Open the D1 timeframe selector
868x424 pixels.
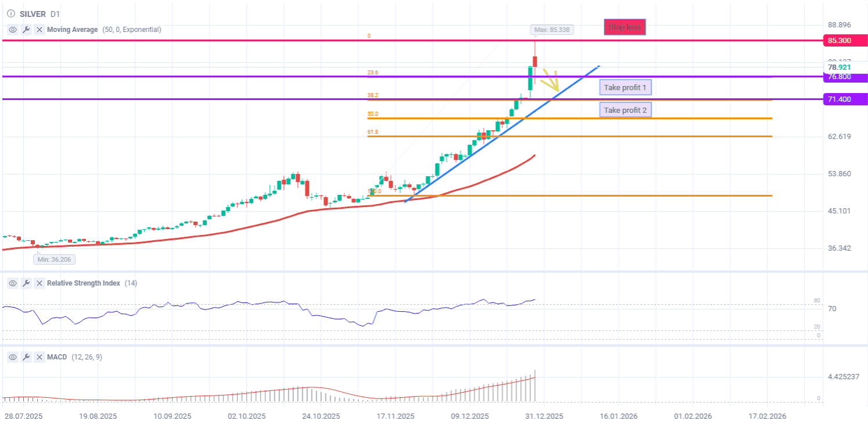(x=54, y=13)
